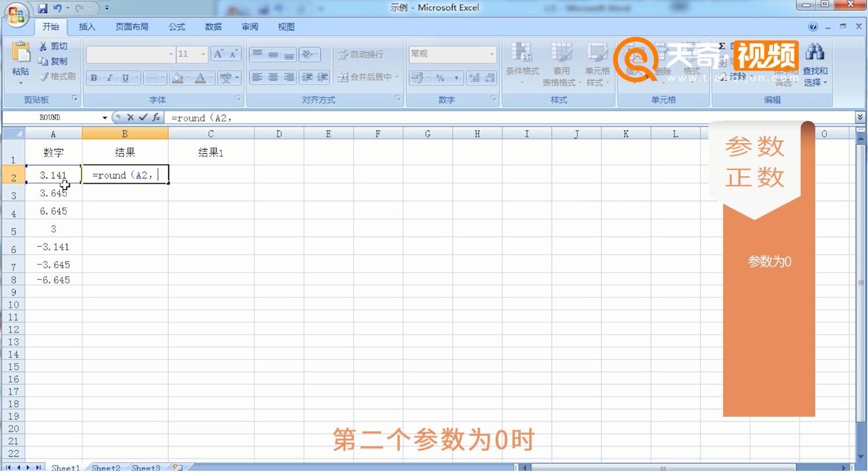The height and width of the screenshot is (472, 868).
Task: Open 套用表格格式 table formats
Action: click(561, 64)
